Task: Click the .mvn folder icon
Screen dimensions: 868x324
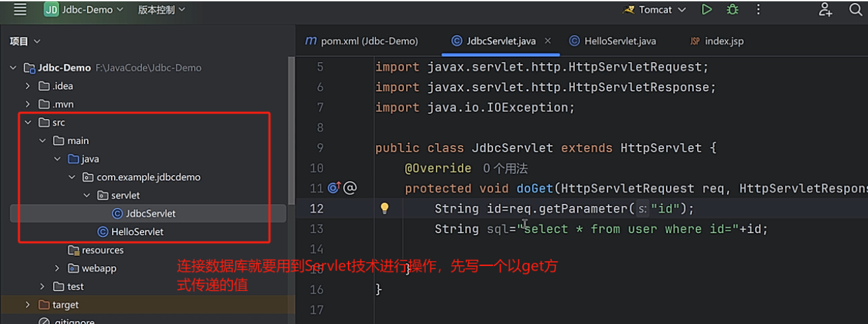Action: (x=44, y=104)
